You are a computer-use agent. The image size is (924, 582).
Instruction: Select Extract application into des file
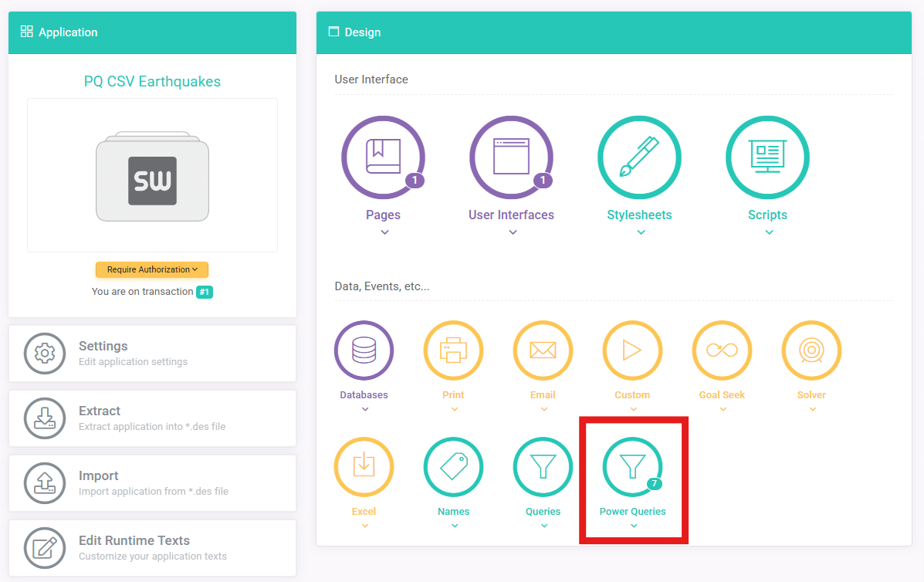click(152, 418)
